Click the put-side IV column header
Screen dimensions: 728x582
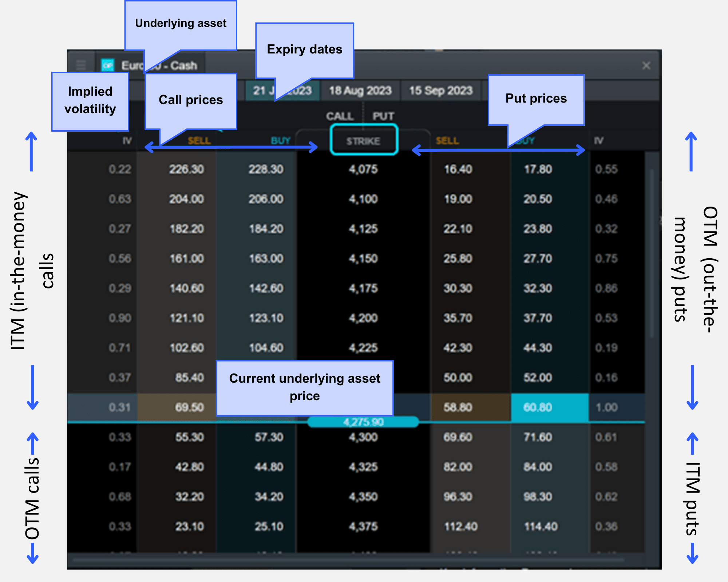(599, 141)
